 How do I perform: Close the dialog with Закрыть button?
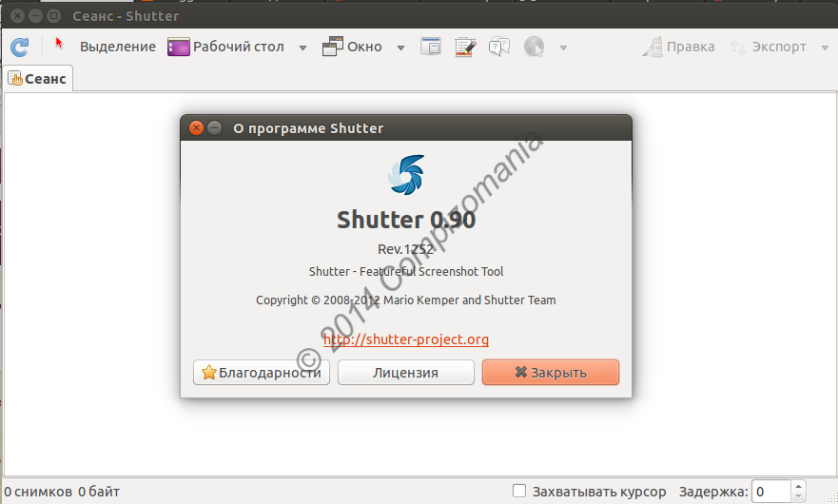point(551,372)
